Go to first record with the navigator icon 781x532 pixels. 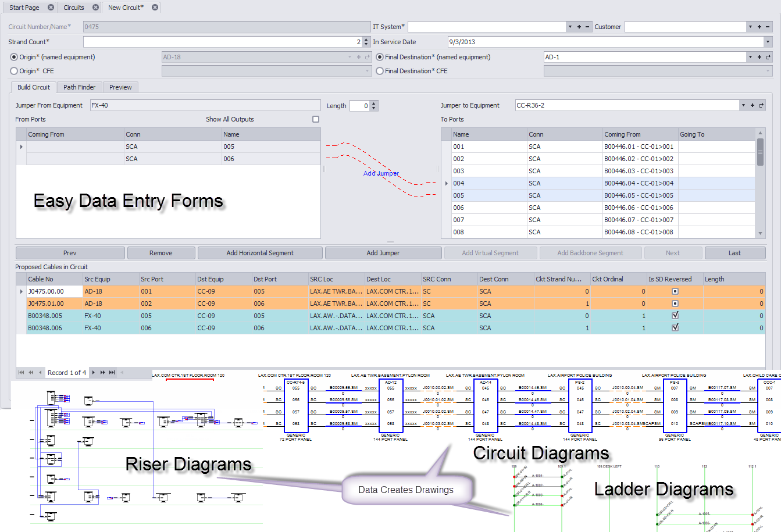22,372
